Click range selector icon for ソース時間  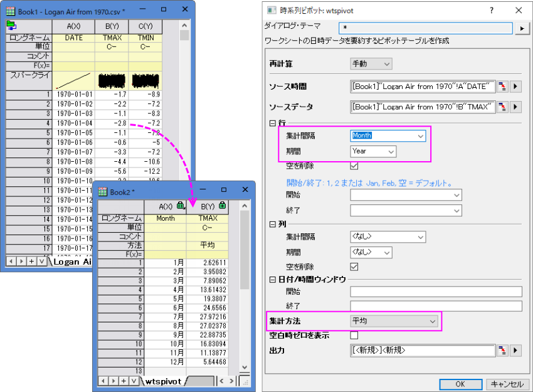point(502,87)
